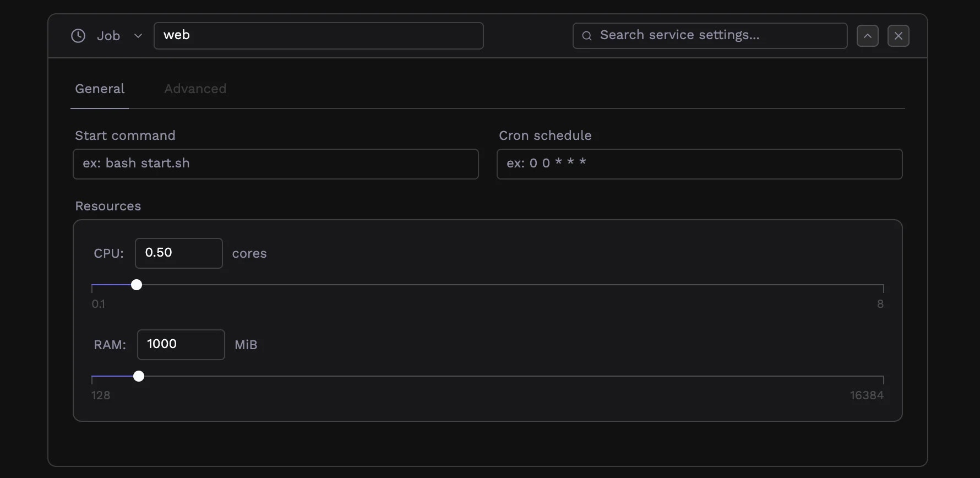
Task: Switch to the Advanced tab
Action: [195, 89]
